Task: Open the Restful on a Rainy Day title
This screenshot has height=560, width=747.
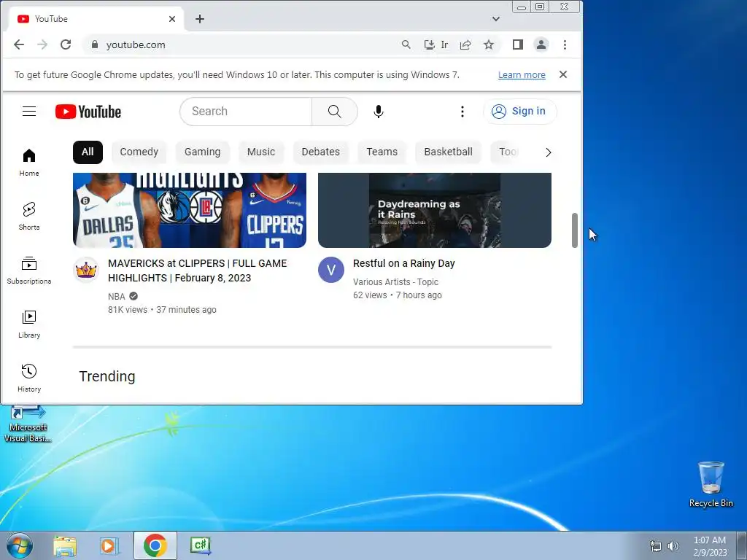Action: pyautogui.click(x=404, y=263)
